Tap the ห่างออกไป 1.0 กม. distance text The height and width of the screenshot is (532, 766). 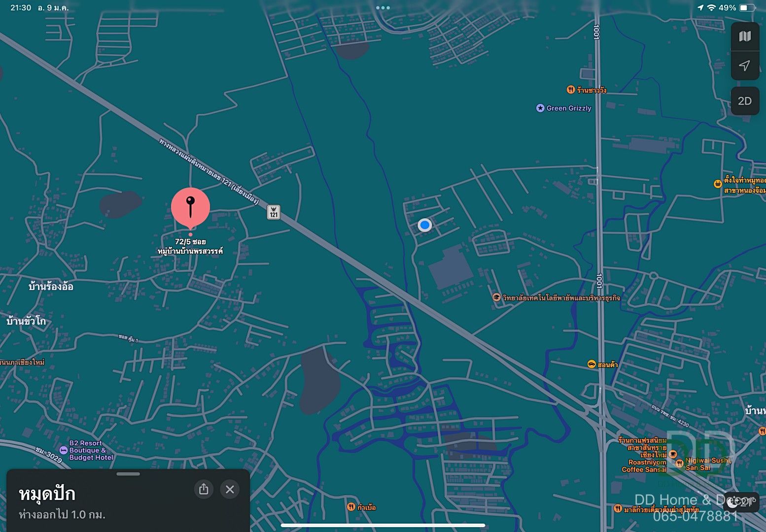coord(62,515)
